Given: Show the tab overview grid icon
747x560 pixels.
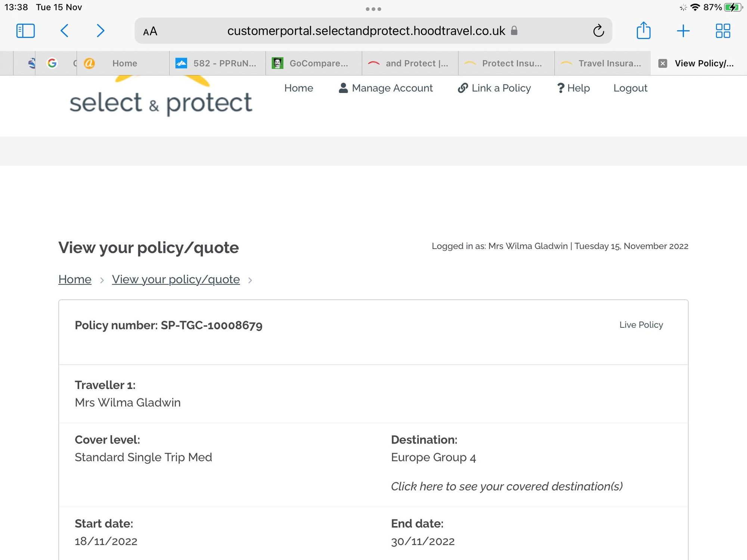Looking at the screenshot, I should (723, 31).
